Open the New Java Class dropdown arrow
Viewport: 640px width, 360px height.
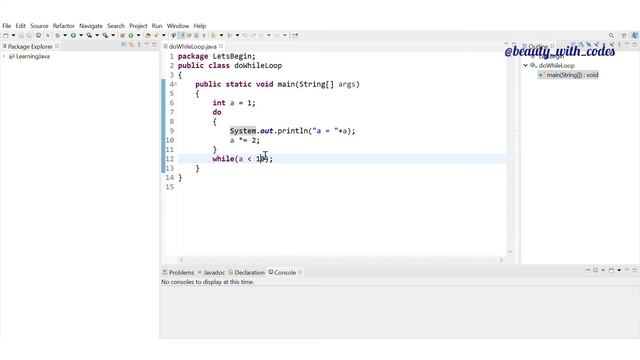click(138, 36)
